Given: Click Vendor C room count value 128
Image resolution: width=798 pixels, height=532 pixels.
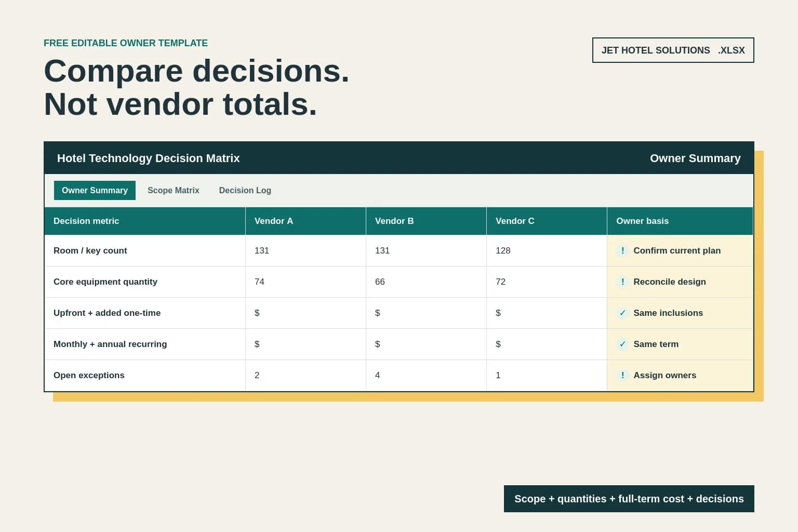Looking at the screenshot, I should pos(503,250).
